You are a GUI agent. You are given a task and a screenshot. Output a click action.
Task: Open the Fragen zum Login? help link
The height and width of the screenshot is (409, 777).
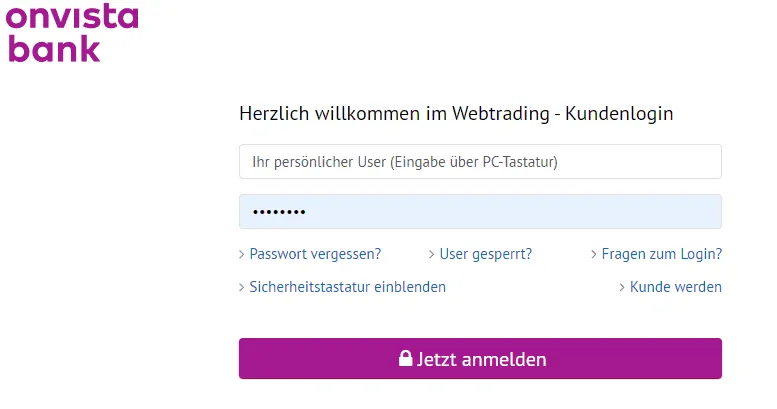tap(661, 254)
